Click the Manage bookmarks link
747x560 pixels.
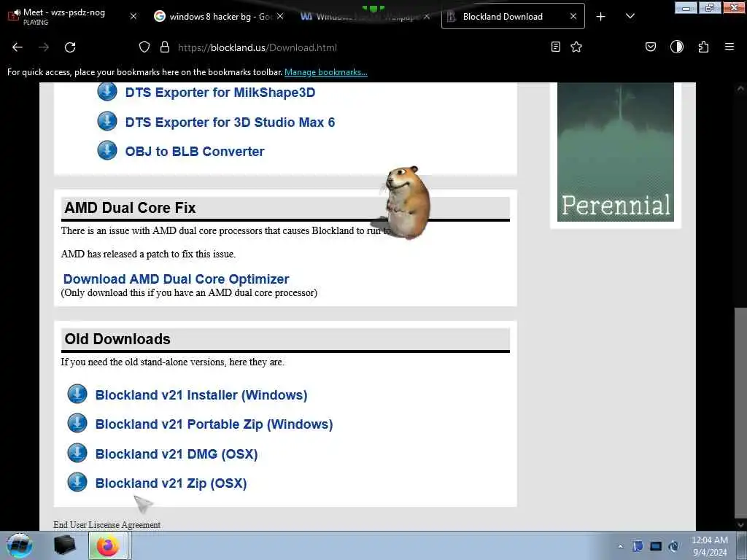click(x=326, y=72)
